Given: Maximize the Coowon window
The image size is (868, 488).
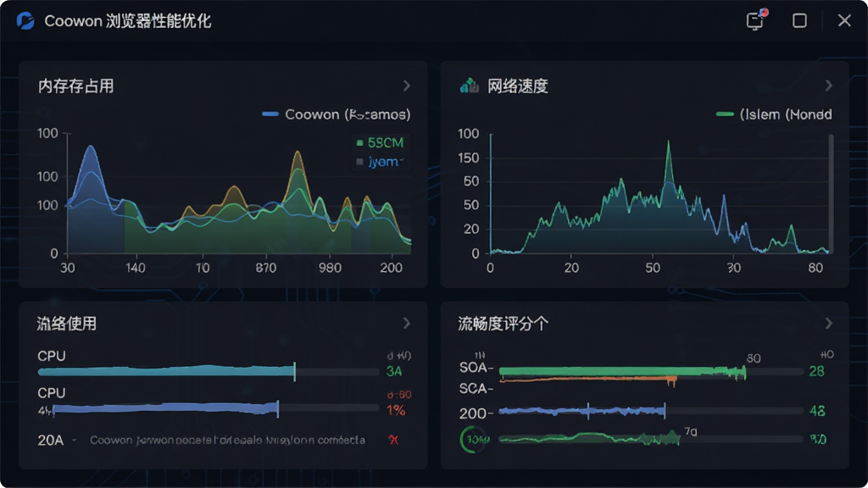Looking at the screenshot, I should coord(799,21).
